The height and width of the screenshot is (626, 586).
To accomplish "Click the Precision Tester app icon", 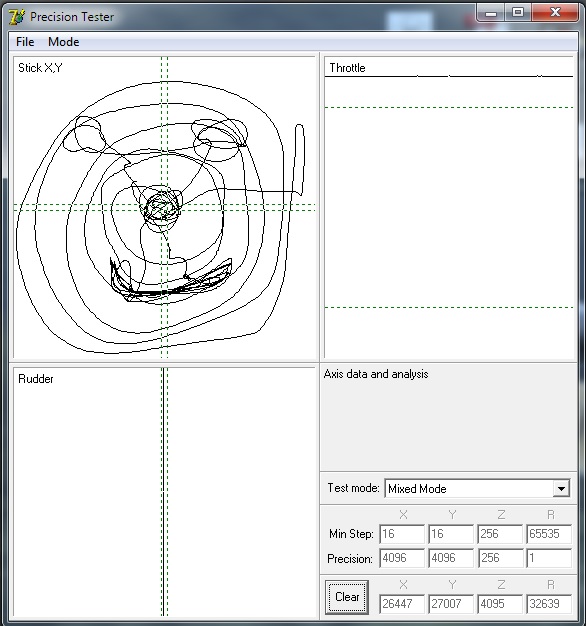I will tap(17, 17).
